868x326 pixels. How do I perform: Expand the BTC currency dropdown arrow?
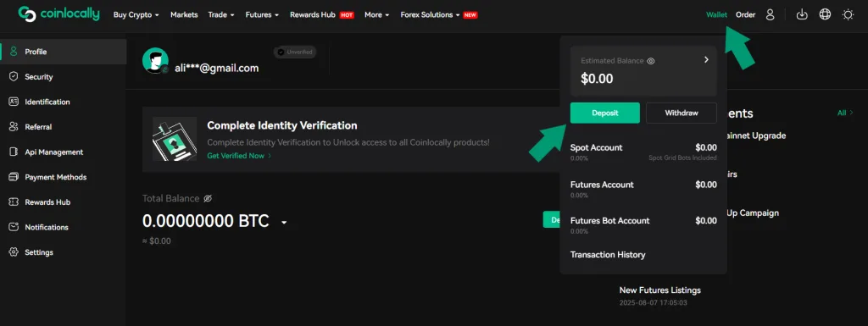pos(284,223)
